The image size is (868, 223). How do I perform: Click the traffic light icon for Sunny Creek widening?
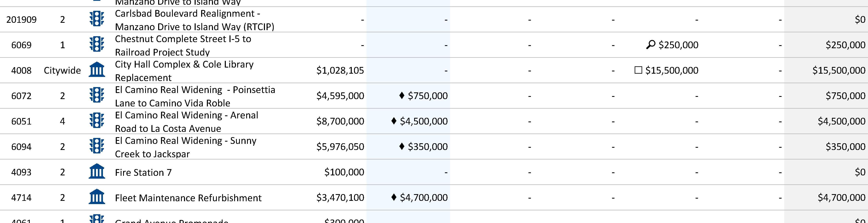coord(97,146)
